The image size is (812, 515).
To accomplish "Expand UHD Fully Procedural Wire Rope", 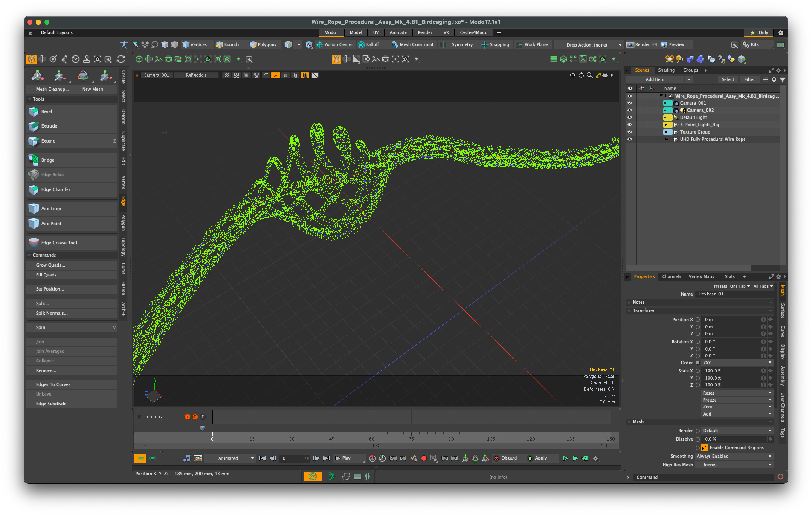I will [666, 139].
